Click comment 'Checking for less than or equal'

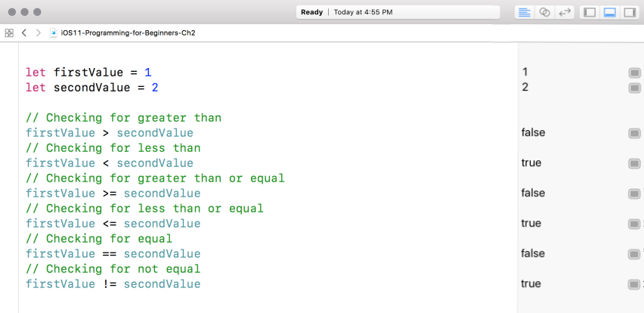[144, 208]
